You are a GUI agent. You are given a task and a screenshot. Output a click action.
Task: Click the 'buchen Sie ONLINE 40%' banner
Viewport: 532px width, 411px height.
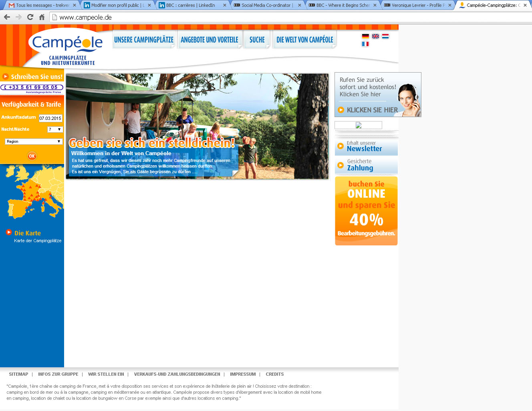[x=366, y=211]
